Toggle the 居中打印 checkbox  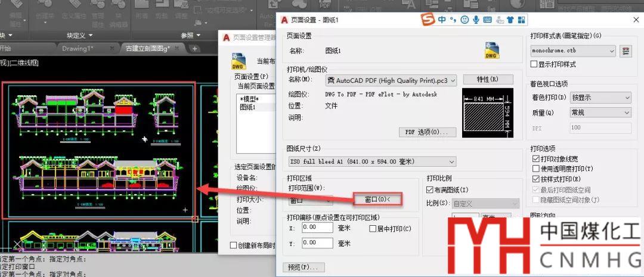pos(373,229)
